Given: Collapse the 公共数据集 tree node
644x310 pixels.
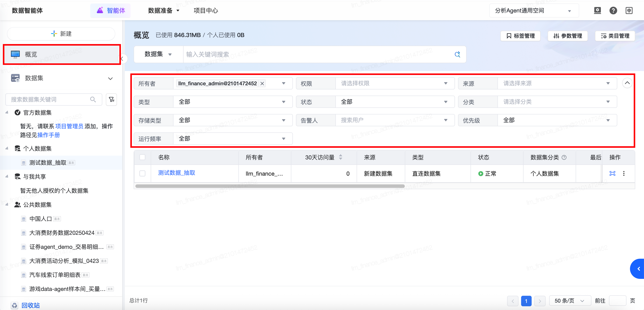Looking at the screenshot, I should coord(7,205).
